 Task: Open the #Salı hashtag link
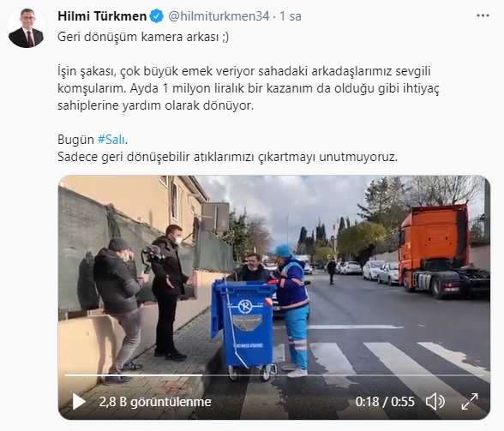(x=111, y=140)
